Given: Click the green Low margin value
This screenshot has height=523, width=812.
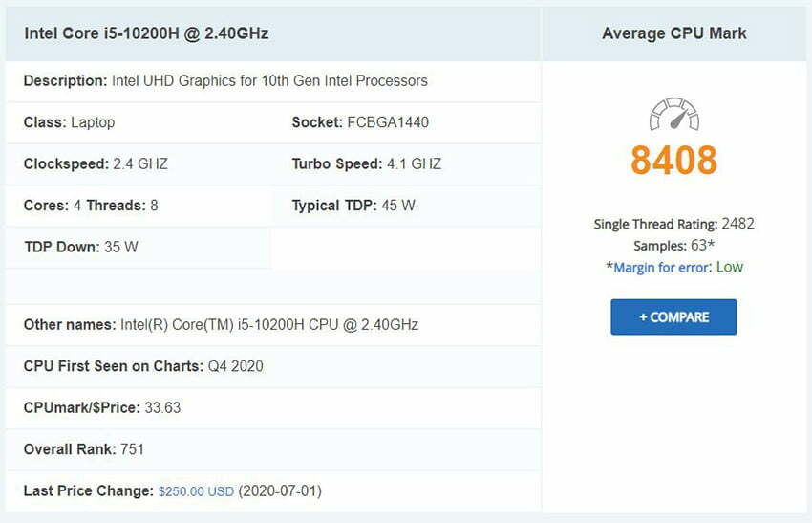Looking at the screenshot, I should 730,267.
